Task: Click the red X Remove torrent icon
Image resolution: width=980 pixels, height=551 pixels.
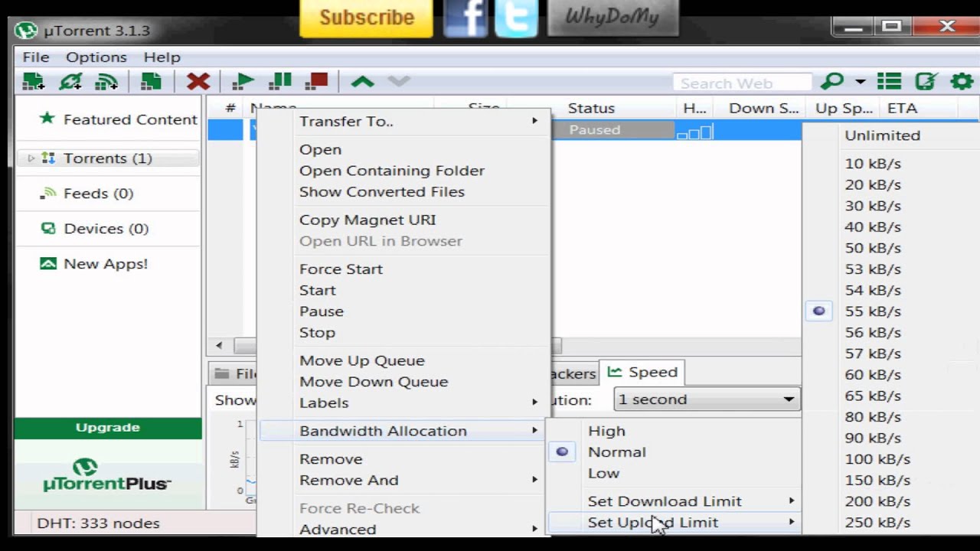Action: [x=198, y=81]
